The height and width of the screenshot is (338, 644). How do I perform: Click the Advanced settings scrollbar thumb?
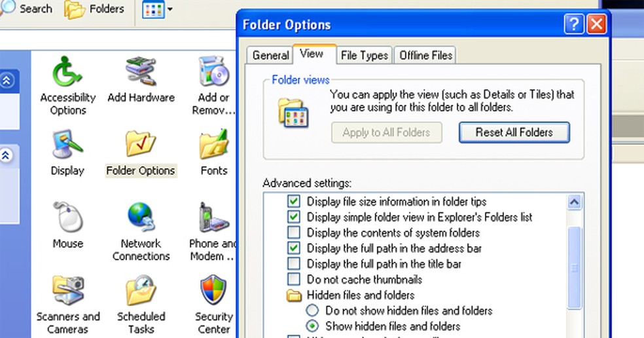[574, 268]
